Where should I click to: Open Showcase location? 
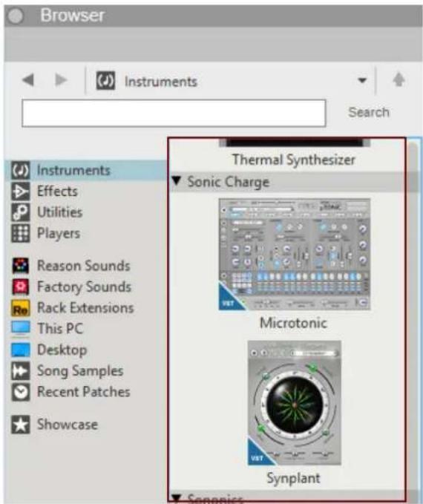click(68, 425)
